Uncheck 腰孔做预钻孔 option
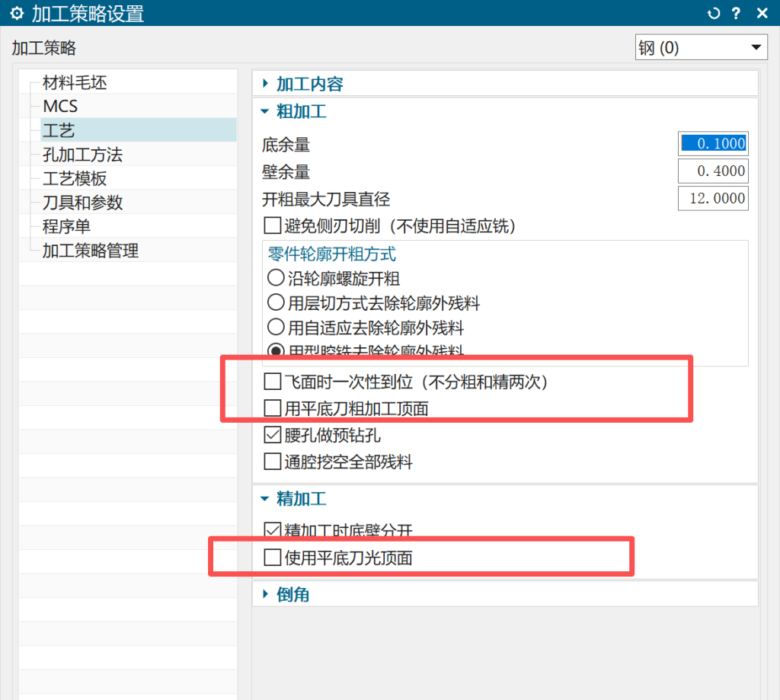The width and height of the screenshot is (780, 700). [x=272, y=436]
